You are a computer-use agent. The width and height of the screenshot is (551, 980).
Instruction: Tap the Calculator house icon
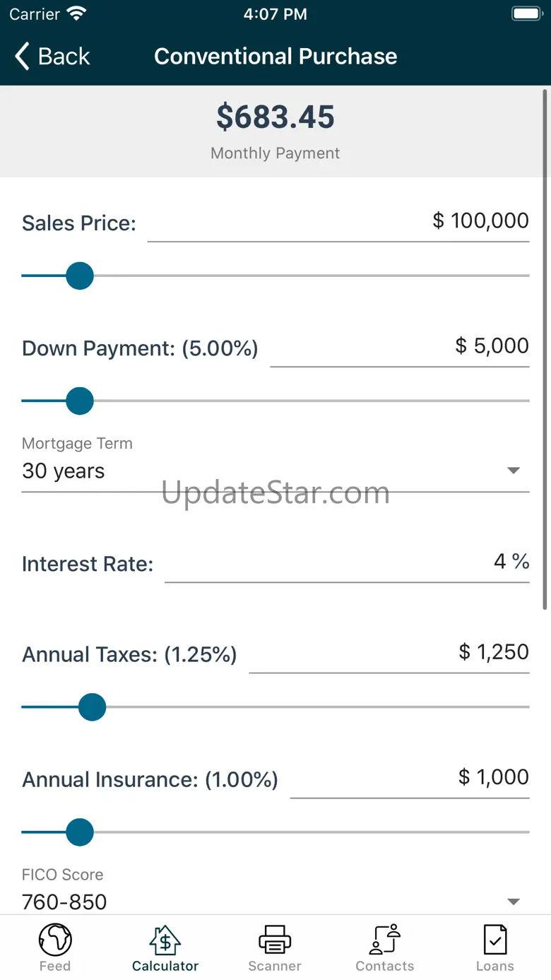click(165, 940)
